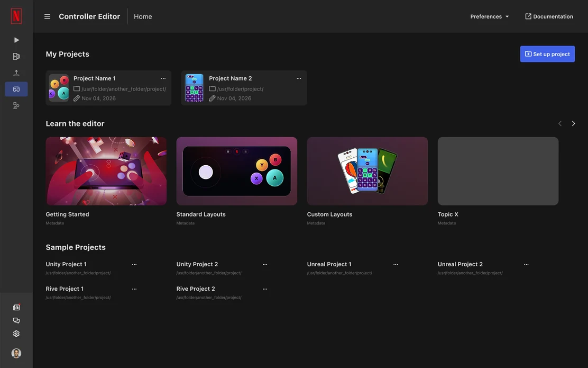Open Project Name 1 title

click(x=95, y=78)
